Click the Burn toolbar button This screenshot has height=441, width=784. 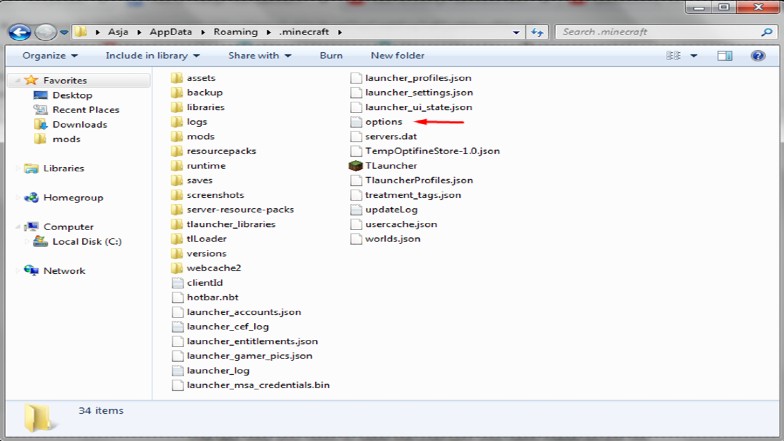pyautogui.click(x=331, y=56)
